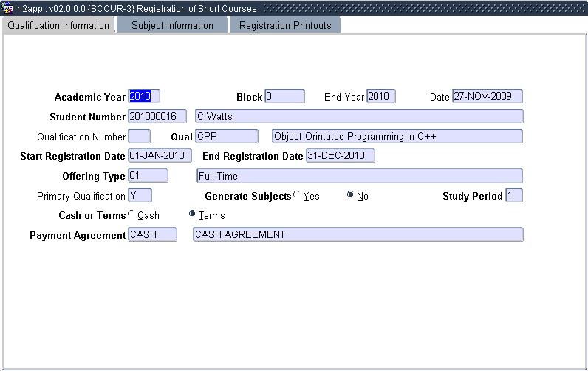Select the Qualification Information tab
Image resolution: width=588 pixels, height=371 pixels.
(58, 25)
